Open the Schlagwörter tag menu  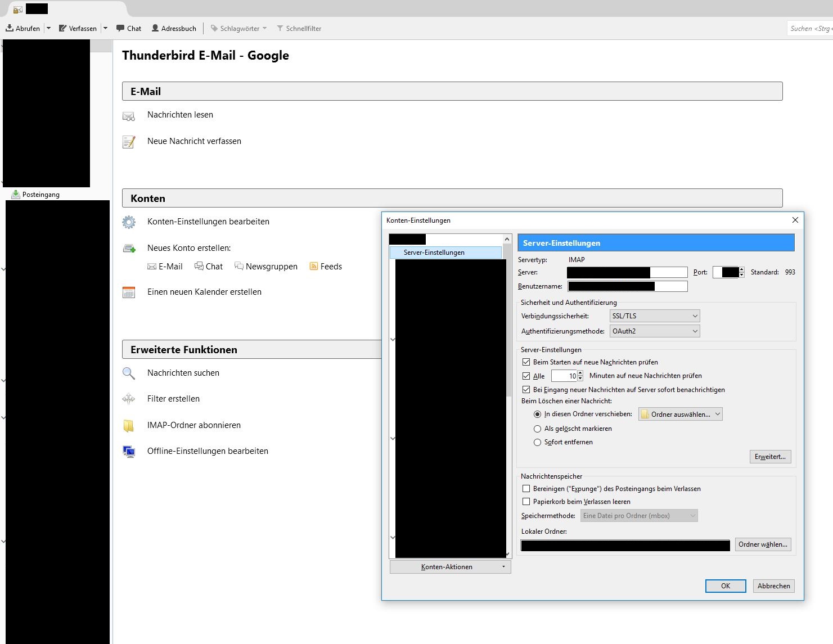pos(238,28)
